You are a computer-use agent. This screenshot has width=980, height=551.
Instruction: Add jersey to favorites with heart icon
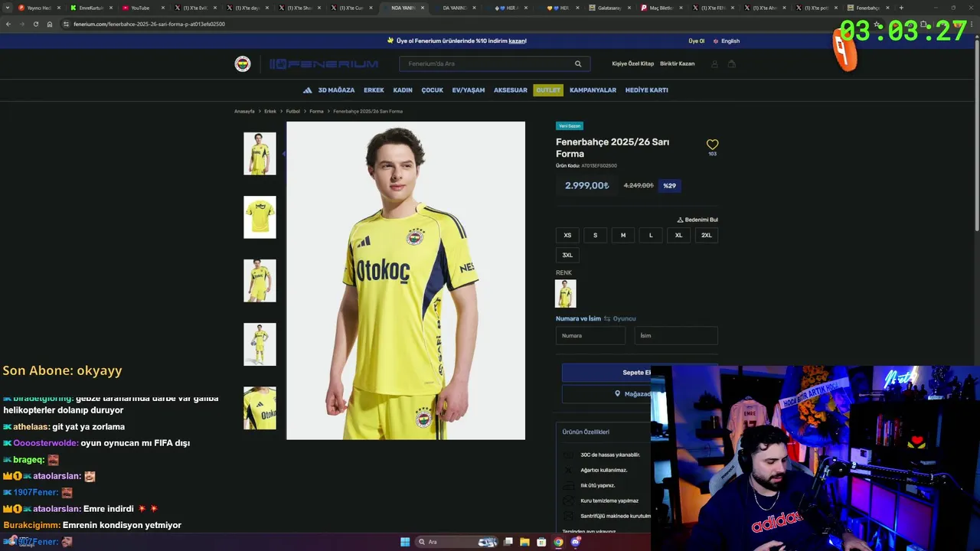tap(712, 144)
